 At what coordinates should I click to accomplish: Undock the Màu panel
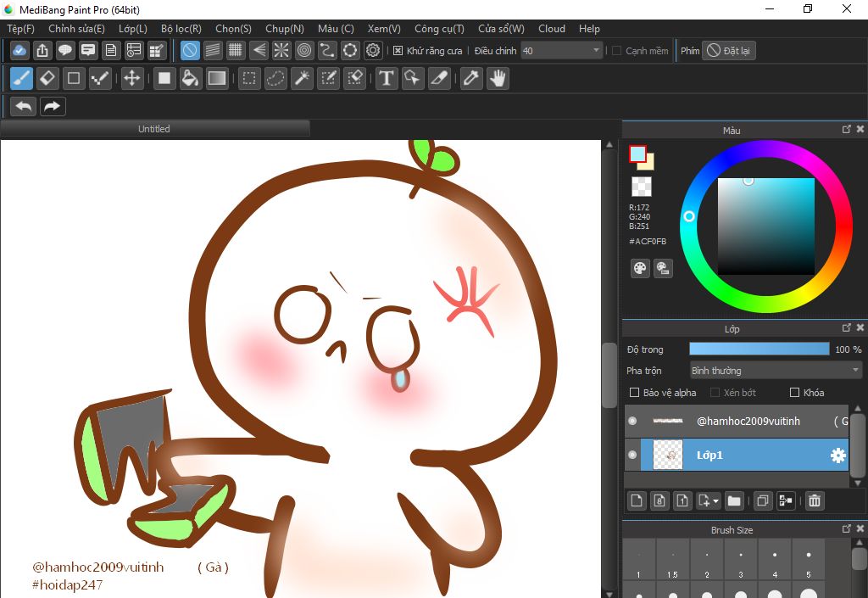pos(847,129)
